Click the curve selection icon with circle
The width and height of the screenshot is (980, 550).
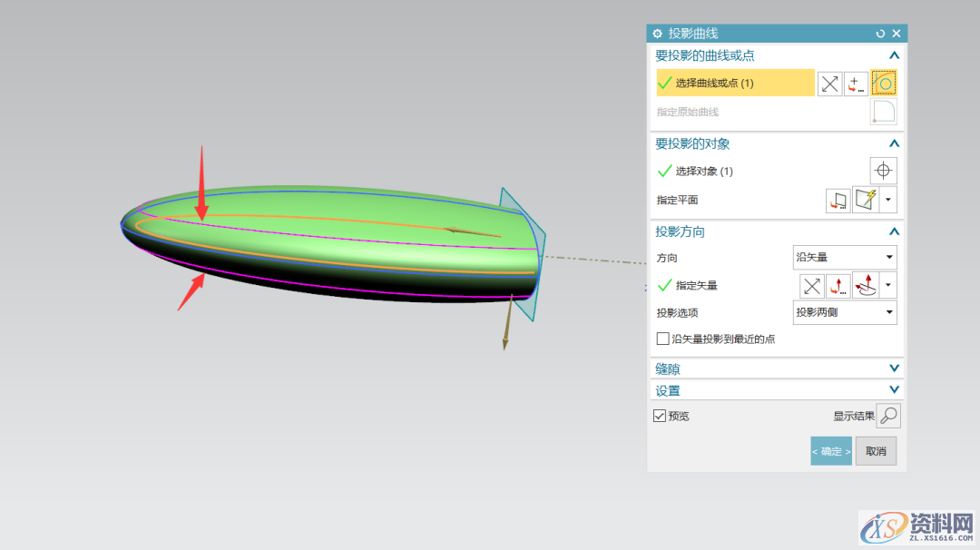click(883, 83)
